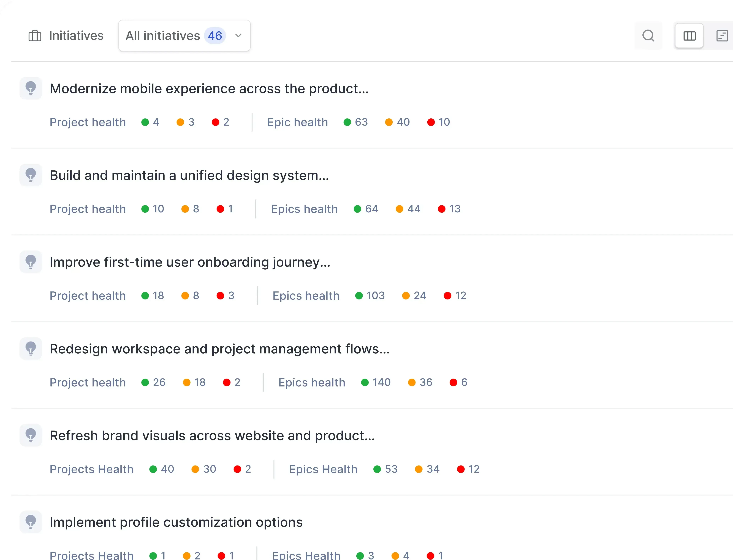Viewport: 733px width, 560px height.
Task: Click the lightbulb icon beside Implement profile customization
Action: [30, 522]
